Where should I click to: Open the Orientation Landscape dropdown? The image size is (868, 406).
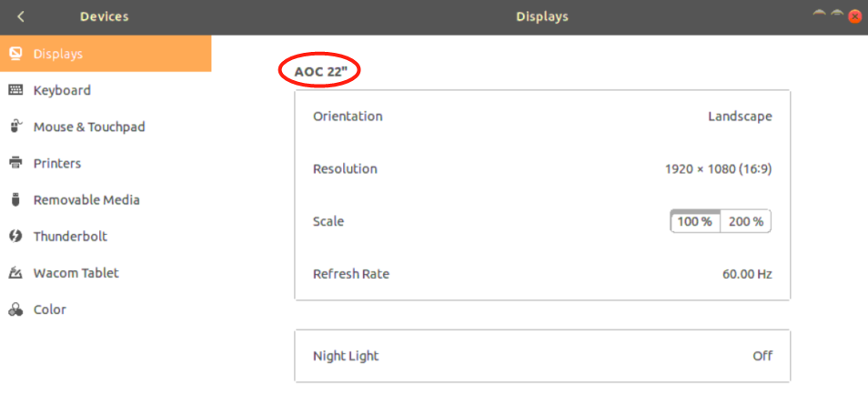[542, 117]
